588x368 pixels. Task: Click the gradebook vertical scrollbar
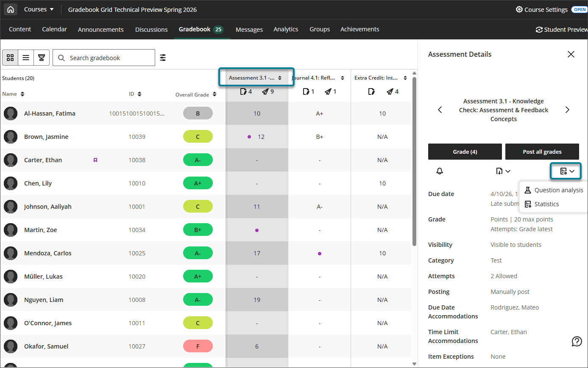[x=414, y=161]
